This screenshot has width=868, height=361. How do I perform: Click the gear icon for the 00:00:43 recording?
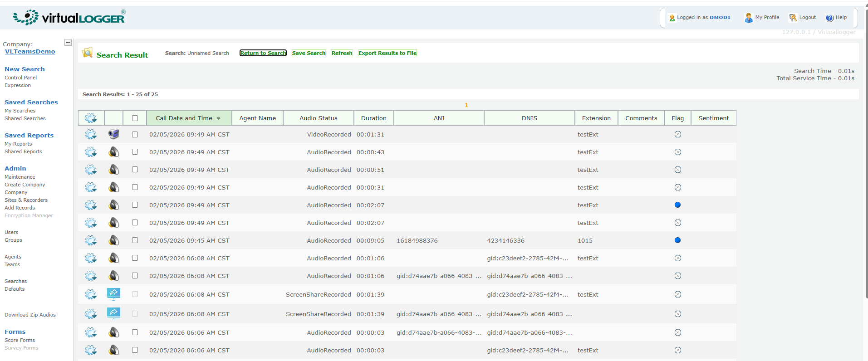tap(91, 152)
